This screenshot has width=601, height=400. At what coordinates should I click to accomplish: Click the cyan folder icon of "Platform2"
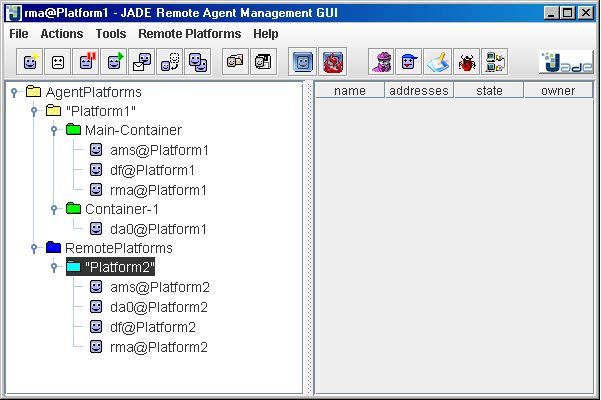pyautogui.click(x=73, y=267)
